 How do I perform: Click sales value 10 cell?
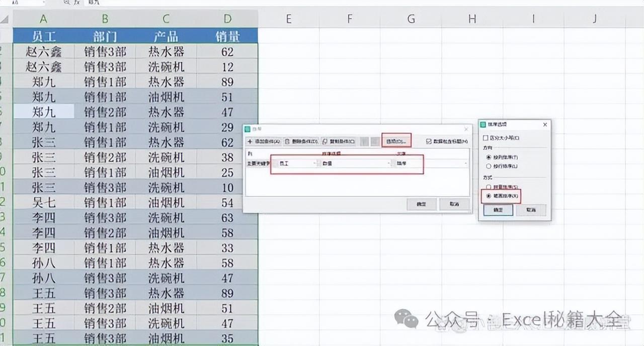227,187
